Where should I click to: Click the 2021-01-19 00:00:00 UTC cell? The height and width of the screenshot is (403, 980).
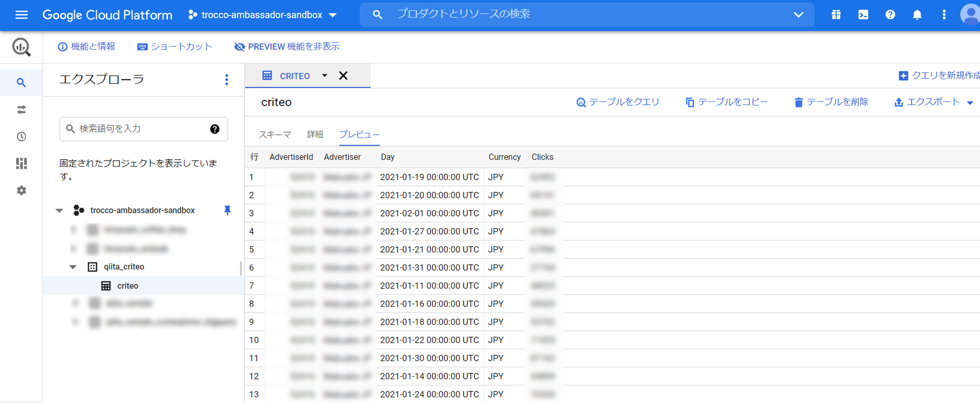pyautogui.click(x=429, y=177)
